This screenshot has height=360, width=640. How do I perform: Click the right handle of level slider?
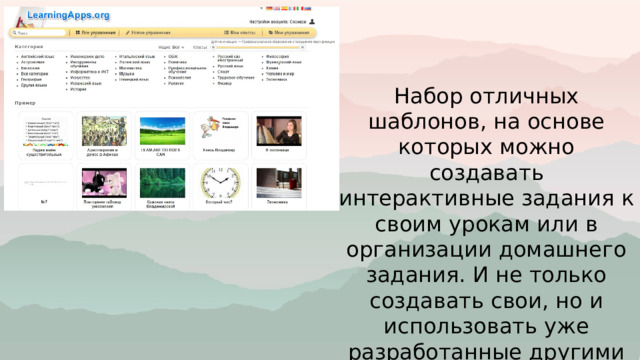[302, 47]
